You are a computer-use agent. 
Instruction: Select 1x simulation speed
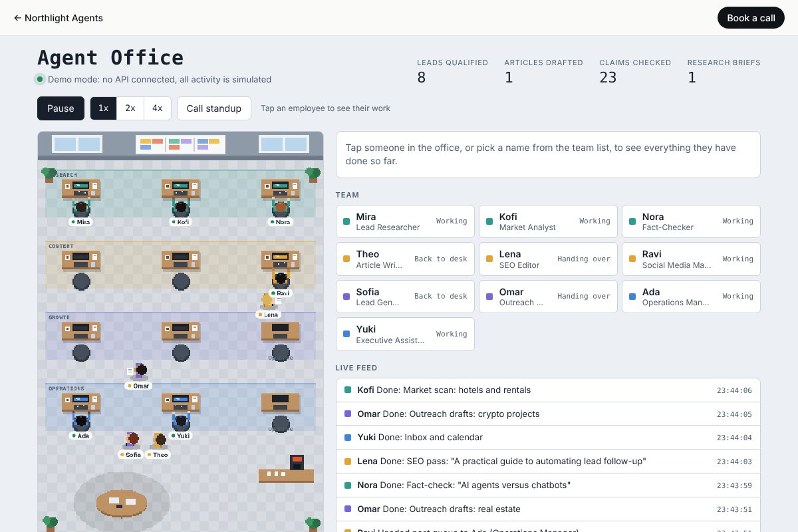tap(104, 108)
